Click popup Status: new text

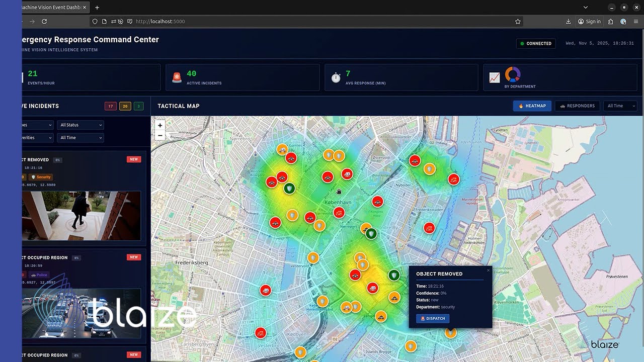[427, 300]
